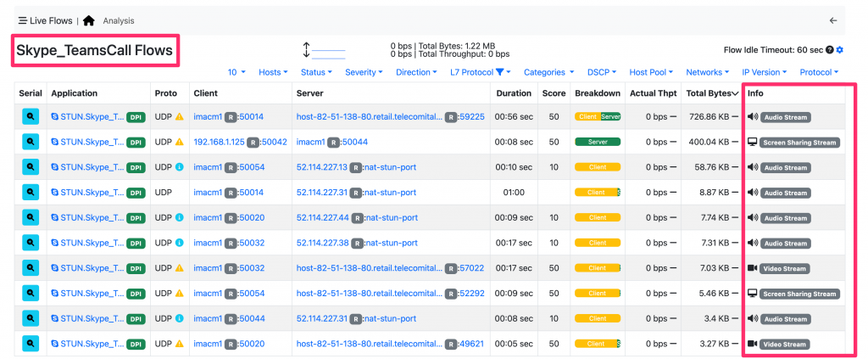This screenshot has height=359, width=868.
Task: Click Client/Server breakdown bar in 726.86 KB row
Action: (598, 117)
